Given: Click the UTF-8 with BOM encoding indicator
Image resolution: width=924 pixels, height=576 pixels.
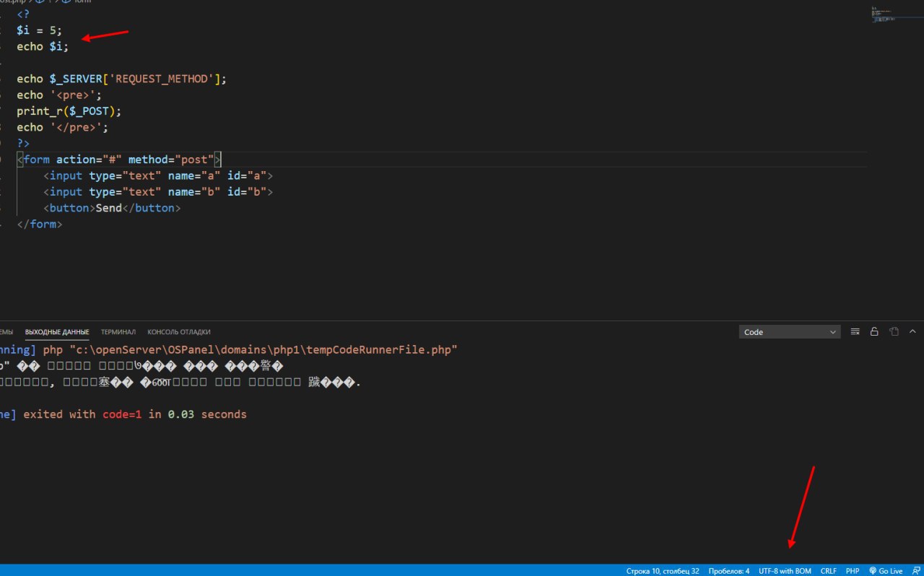Looking at the screenshot, I should click(785, 571).
